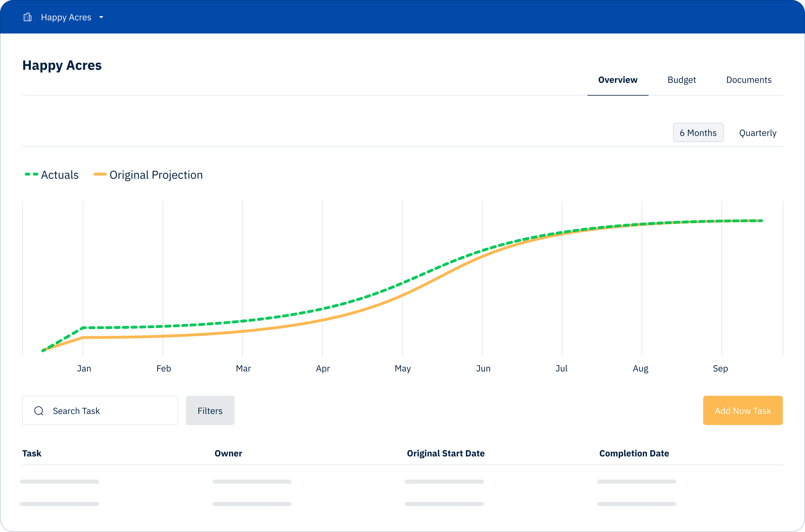
Task: Toggle the Actuals legend entry
Action: 60,175
